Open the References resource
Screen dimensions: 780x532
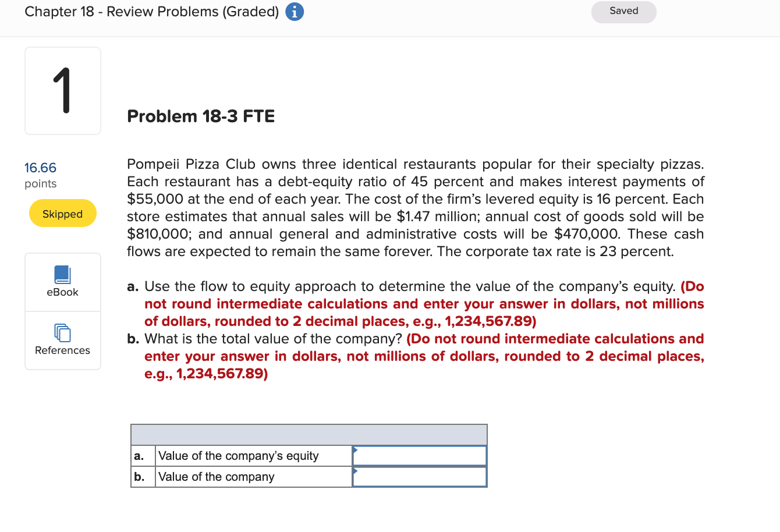(62, 341)
